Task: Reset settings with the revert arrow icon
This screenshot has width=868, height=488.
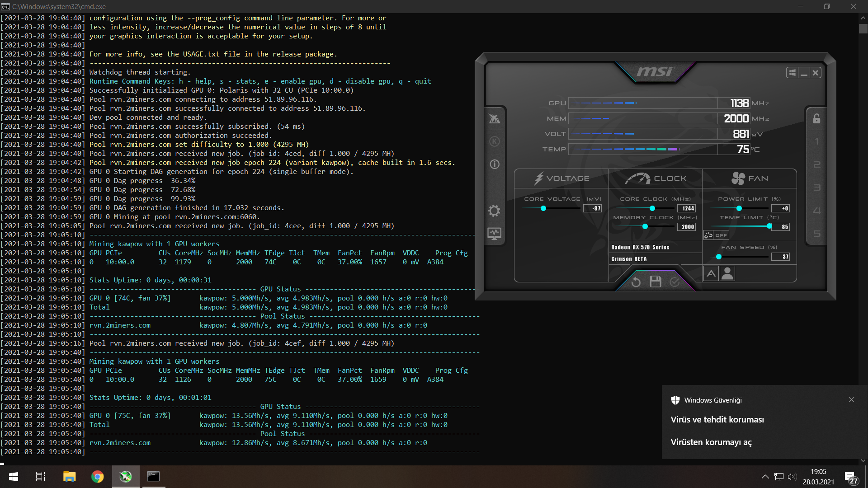Action: click(x=636, y=282)
